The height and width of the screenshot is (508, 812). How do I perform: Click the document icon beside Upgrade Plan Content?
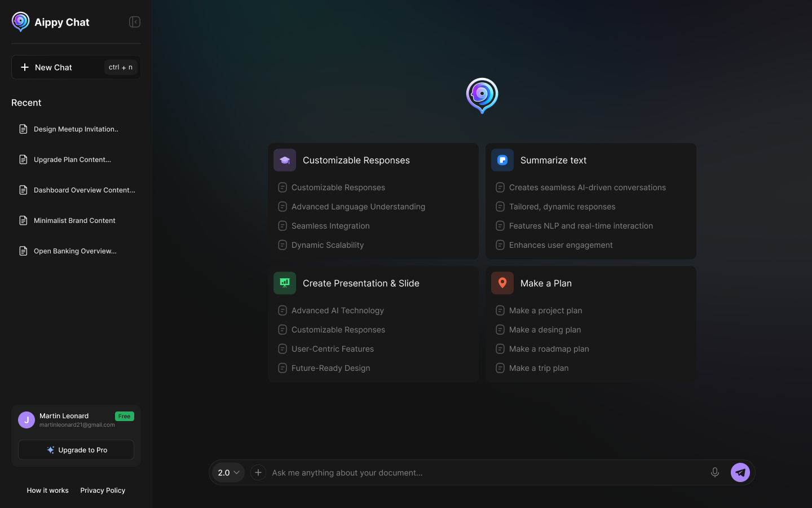[x=23, y=160]
